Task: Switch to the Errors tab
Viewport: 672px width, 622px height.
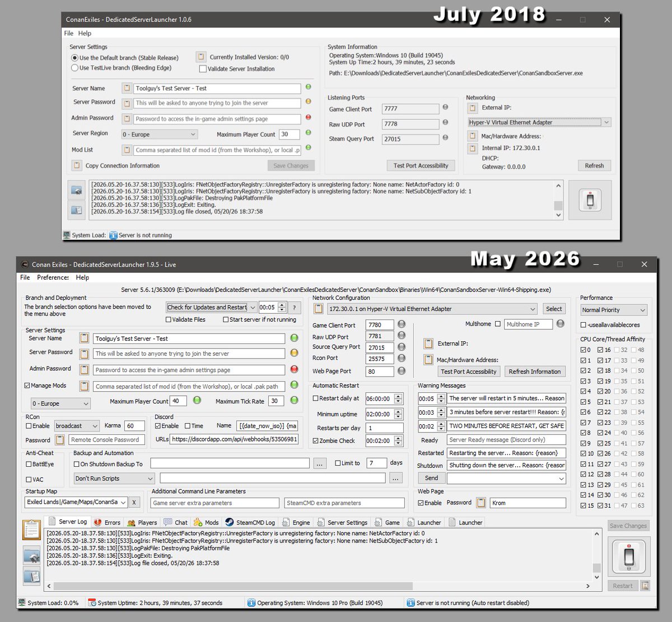Action: pos(108,522)
